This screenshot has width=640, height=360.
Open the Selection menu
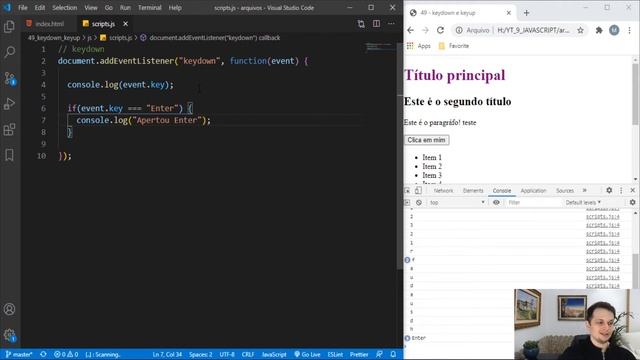point(64,7)
